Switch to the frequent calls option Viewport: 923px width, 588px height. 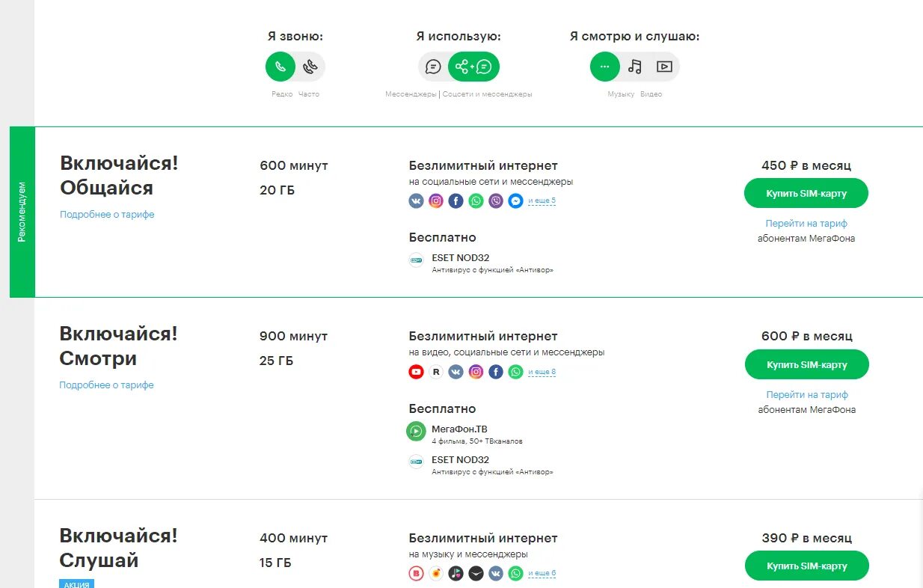[310, 67]
